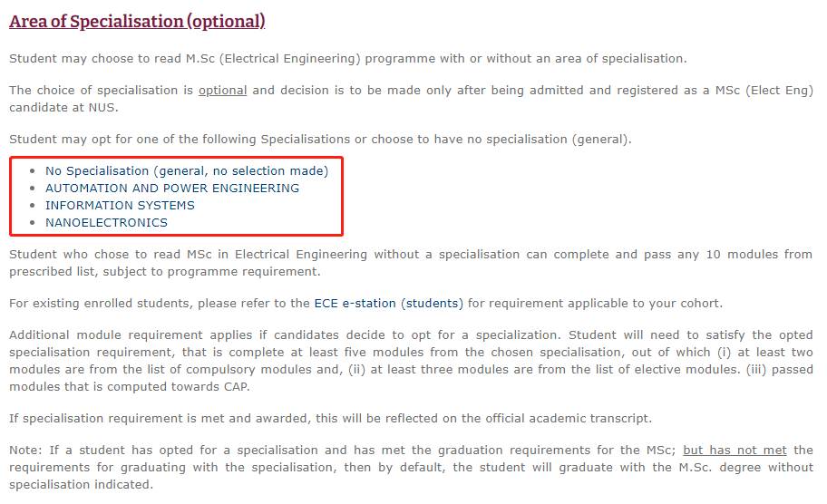827x504 pixels.
Task: Open the "No Specialisation (general, no selection made)" link
Action: point(187,170)
